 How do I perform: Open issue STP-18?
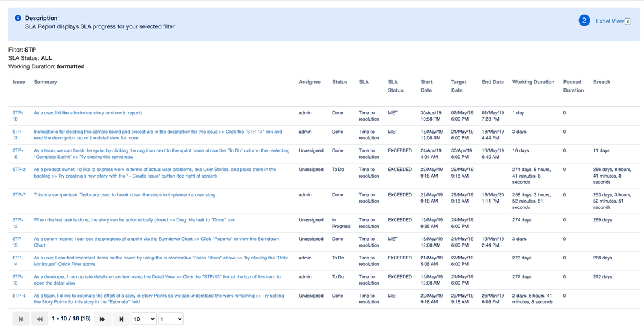17,116
